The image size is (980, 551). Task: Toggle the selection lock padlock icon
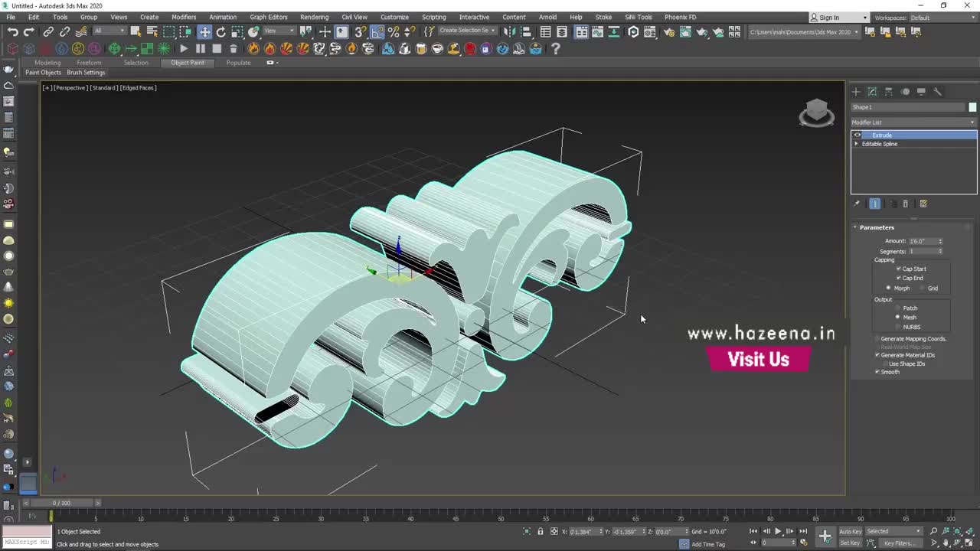click(x=541, y=531)
